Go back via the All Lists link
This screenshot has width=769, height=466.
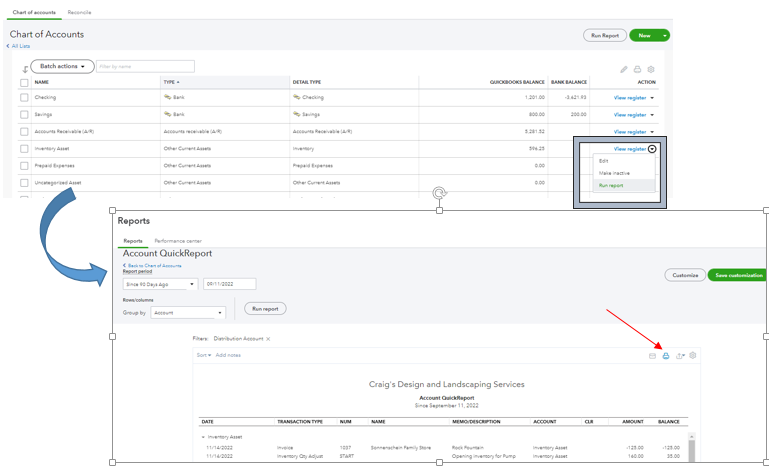(x=18, y=46)
